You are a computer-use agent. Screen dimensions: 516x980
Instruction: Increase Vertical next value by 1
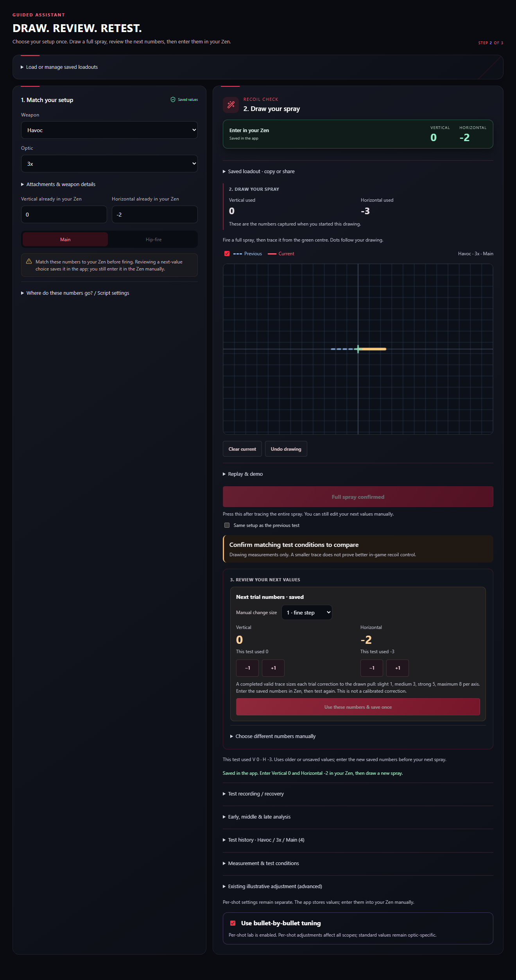273,668
